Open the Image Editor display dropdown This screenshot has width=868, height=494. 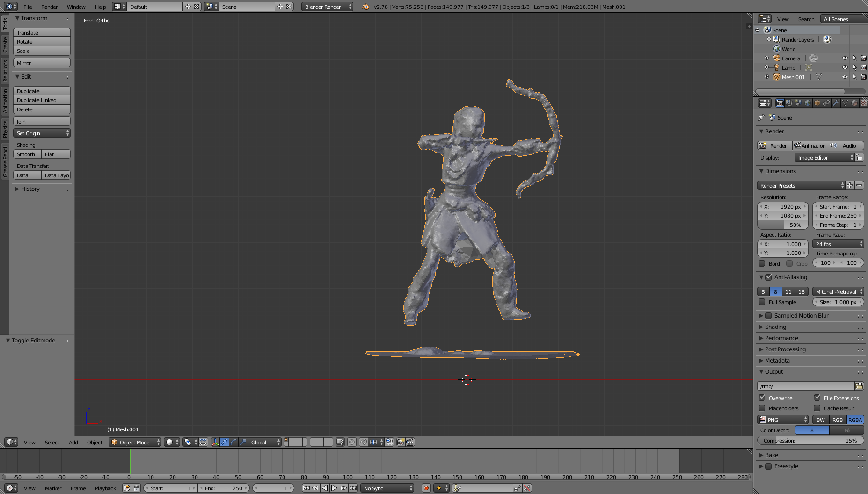824,158
